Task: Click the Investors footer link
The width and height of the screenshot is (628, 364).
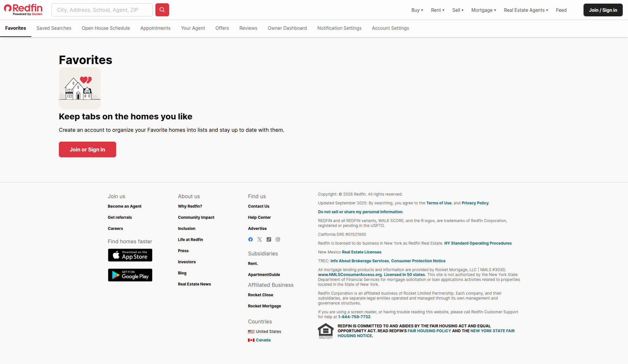Action: click(x=187, y=262)
